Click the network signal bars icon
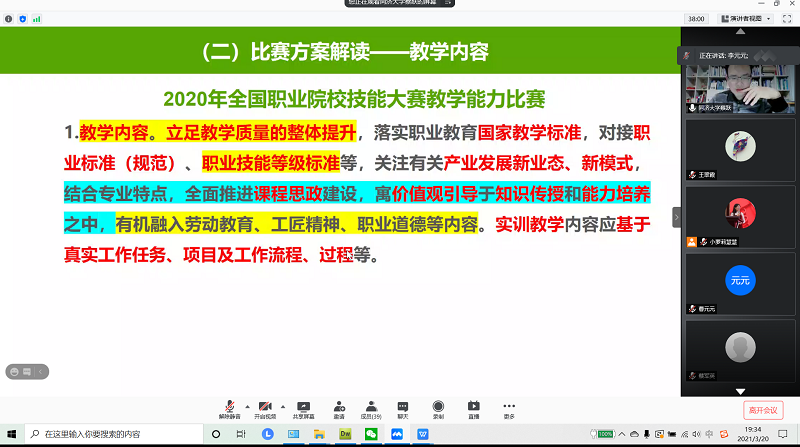The width and height of the screenshot is (800, 447). 36,18
